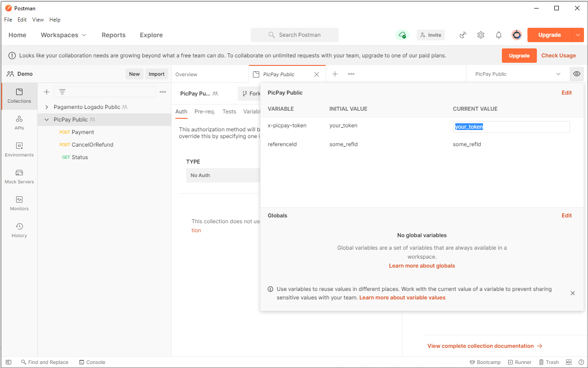
Task: Open the File menu
Action: click(8, 20)
